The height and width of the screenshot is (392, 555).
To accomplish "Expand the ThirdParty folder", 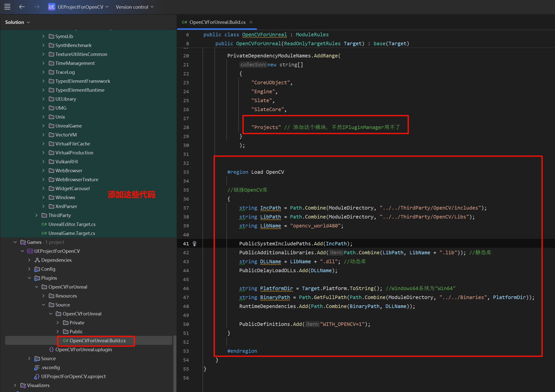I will point(37,215).
